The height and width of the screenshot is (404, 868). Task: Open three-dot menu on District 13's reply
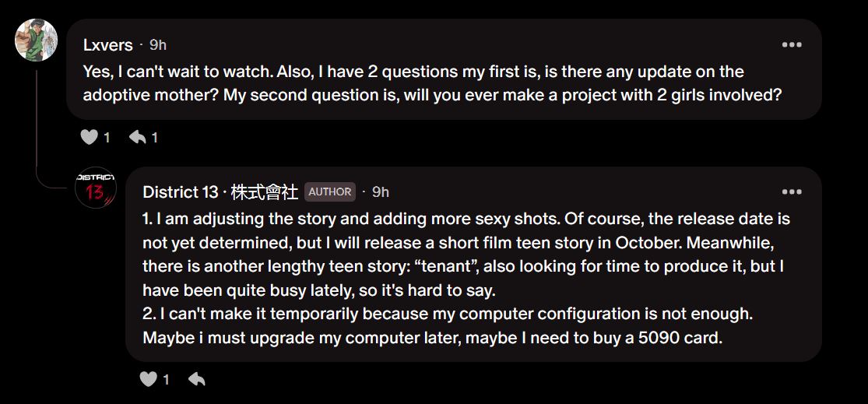click(792, 191)
